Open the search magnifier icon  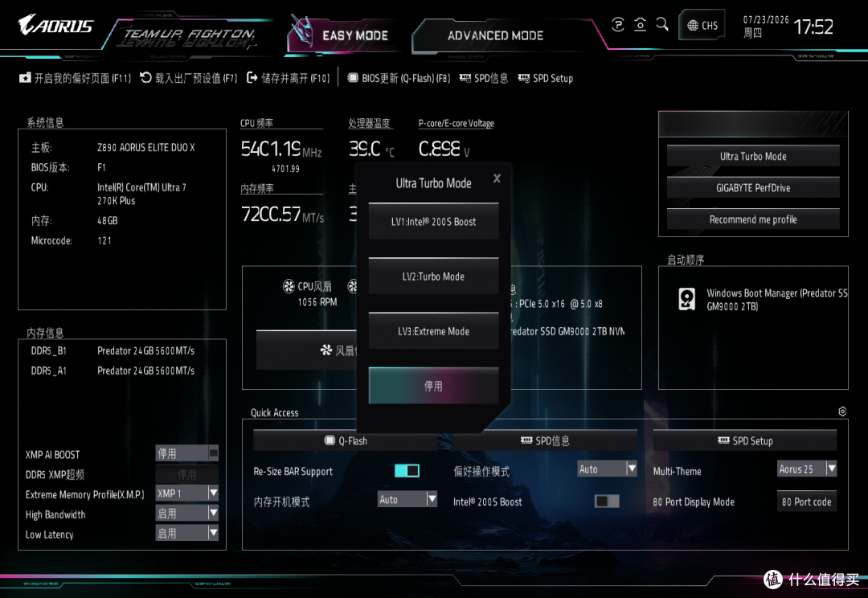661,25
